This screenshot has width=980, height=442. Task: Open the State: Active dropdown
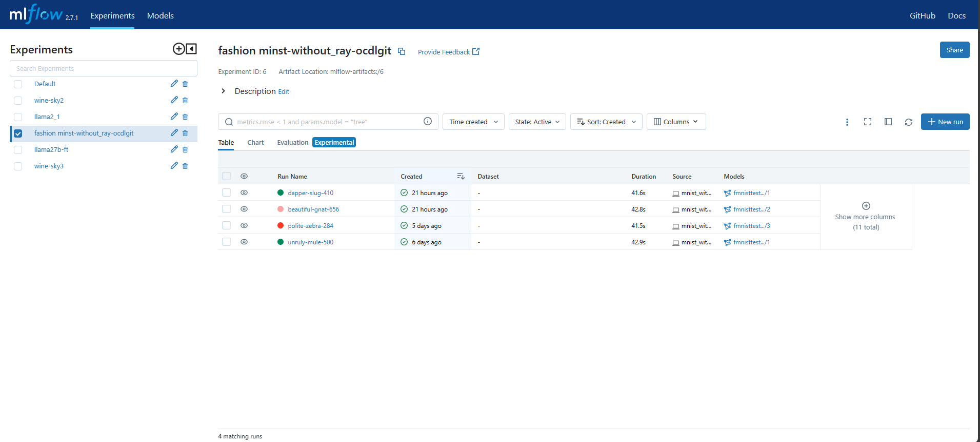537,122
